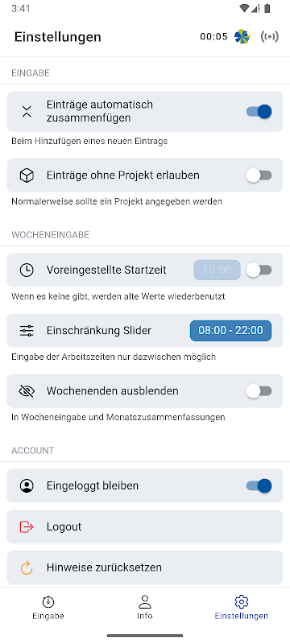Tap the clock icon for Startzeit
290x644 pixels.
point(27,270)
